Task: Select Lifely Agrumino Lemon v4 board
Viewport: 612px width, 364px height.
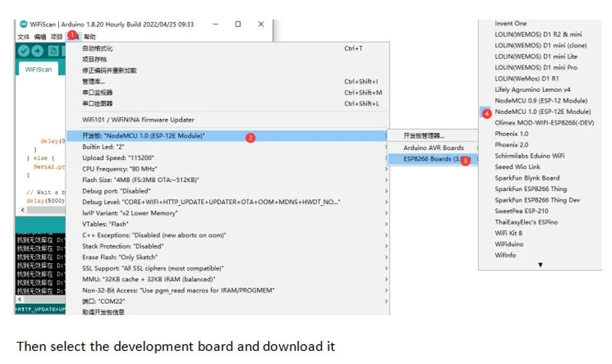Action: coord(540,89)
